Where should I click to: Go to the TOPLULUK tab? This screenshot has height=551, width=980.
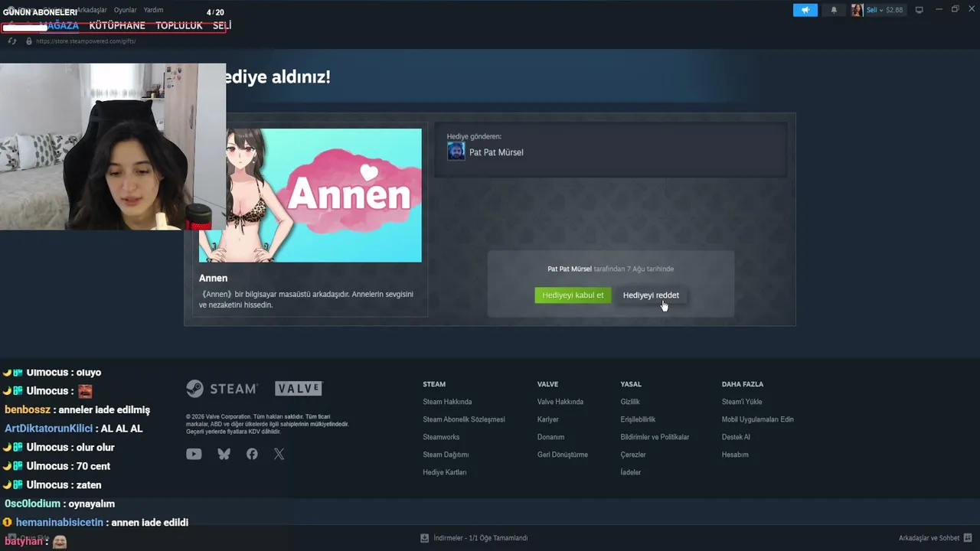(179, 25)
